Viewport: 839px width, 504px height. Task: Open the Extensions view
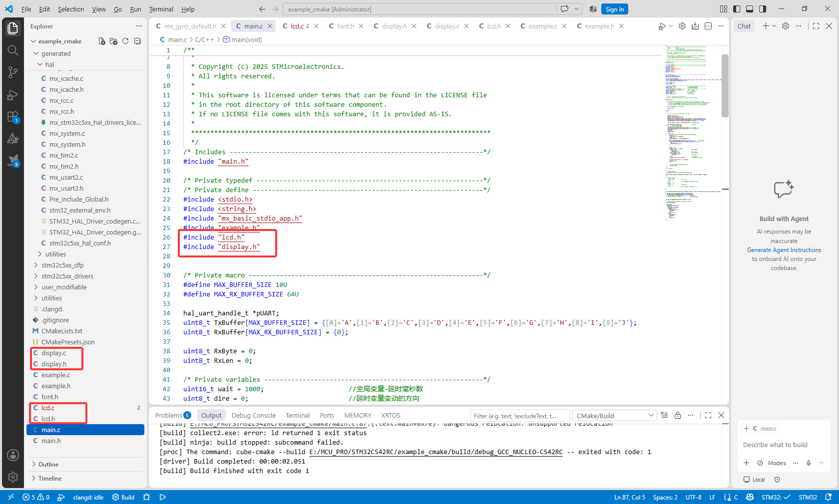pos(13,117)
